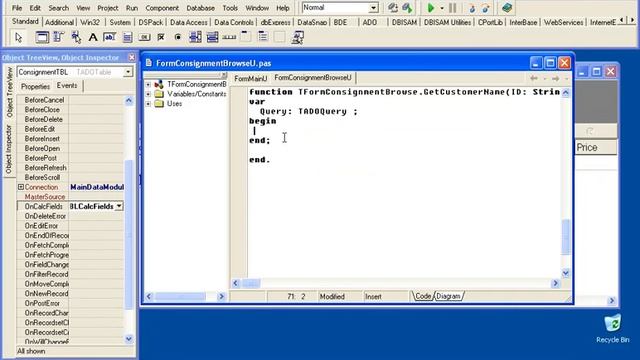Pick the GroupBox component
Image resolution: width=640 pixels, height=360 pixels.
coord(246,38)
